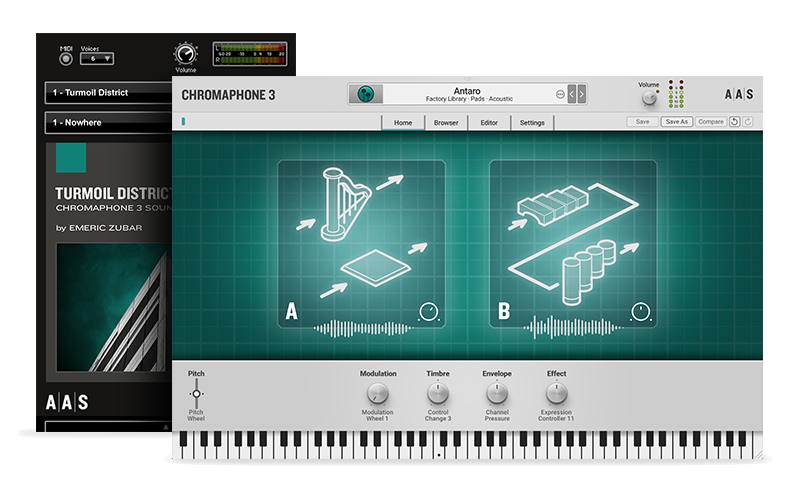This screenshot has height=500, width=800.
Task: Go to the next preset arrow
Action: [582, 95]
